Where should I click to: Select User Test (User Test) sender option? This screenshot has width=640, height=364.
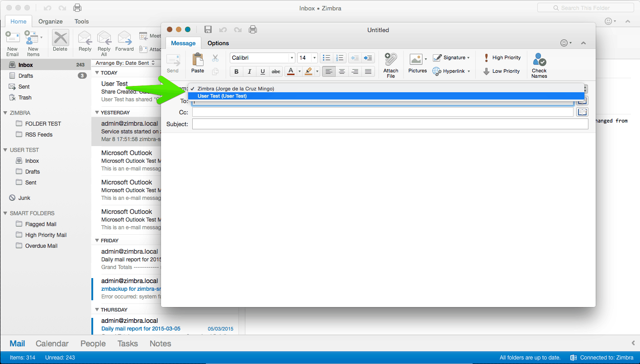tap(386, 96)
